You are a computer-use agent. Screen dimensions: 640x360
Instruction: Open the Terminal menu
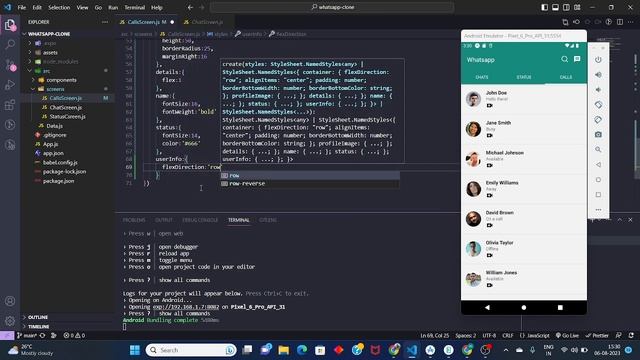[135, 7]
